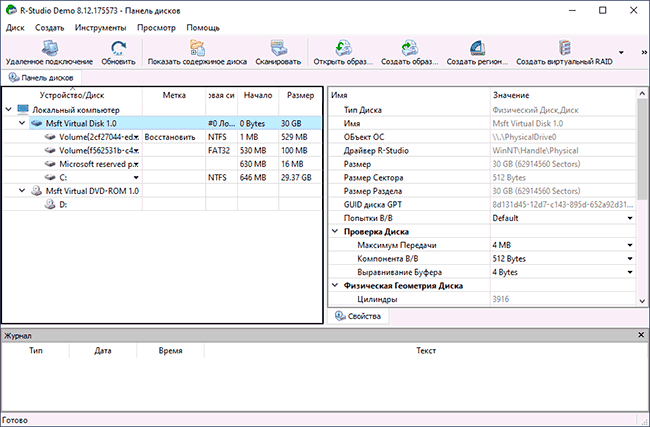Collapse Физическая Геометрия Диска section
Image resolution: width=650 pixels, height=427 pixels.
[x=335, y=285]
